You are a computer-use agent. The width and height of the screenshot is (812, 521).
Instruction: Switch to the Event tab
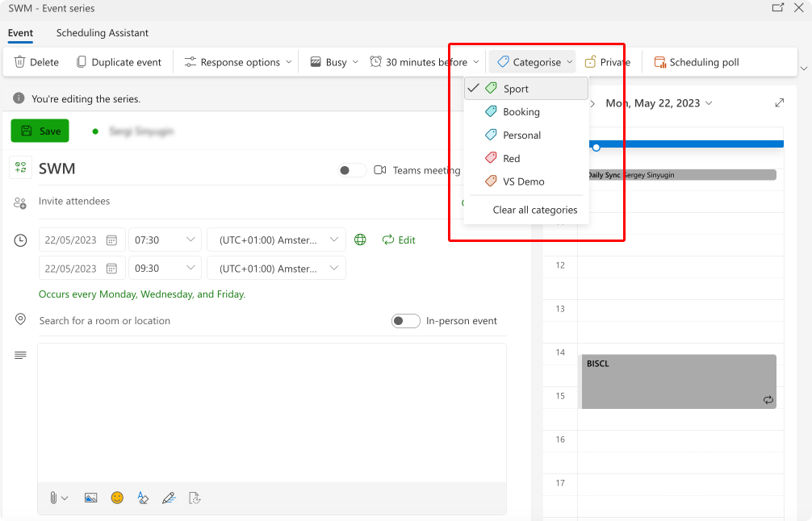point(20,32)
